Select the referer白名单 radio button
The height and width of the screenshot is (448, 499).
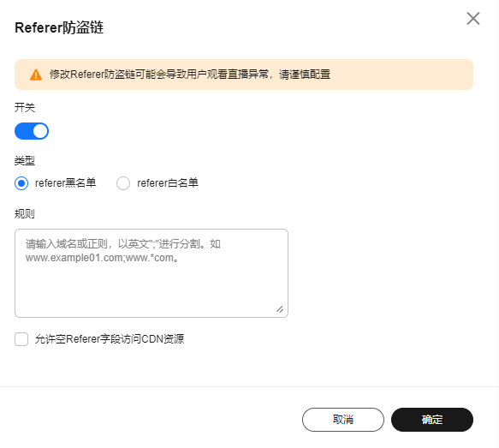click(x=123, y=183)
